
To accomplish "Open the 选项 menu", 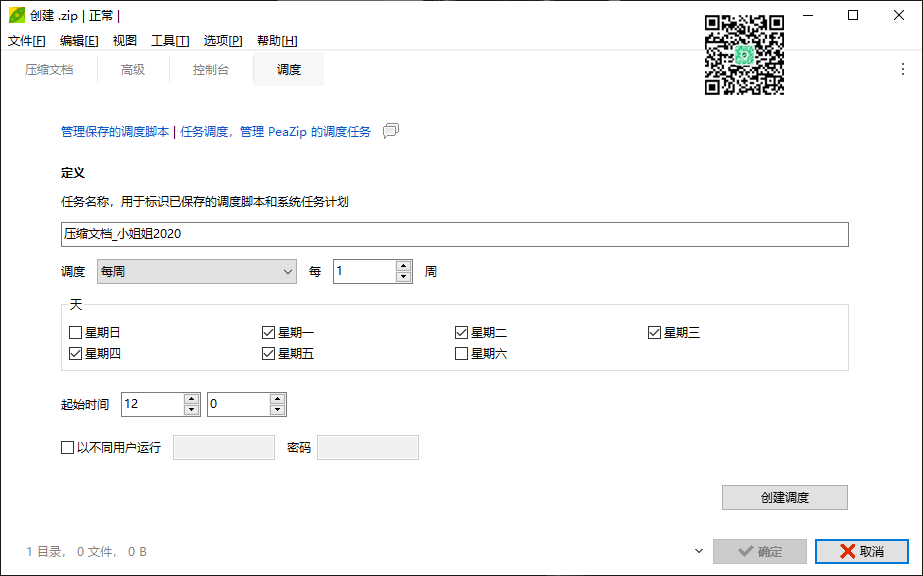I will coord(223,41).
